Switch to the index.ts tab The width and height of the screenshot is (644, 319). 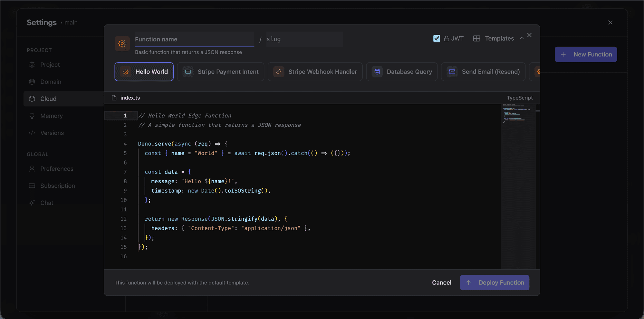click(130, 98)
